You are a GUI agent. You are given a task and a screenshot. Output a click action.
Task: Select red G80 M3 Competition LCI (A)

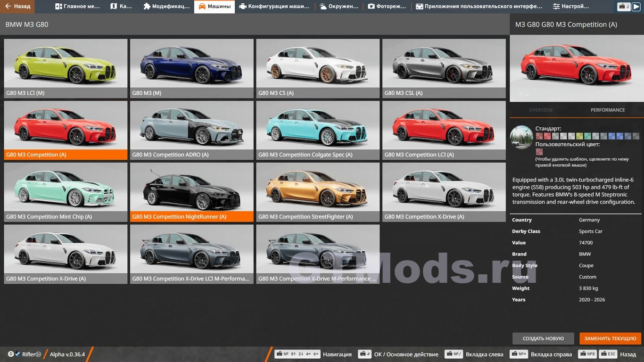(444, 130)
